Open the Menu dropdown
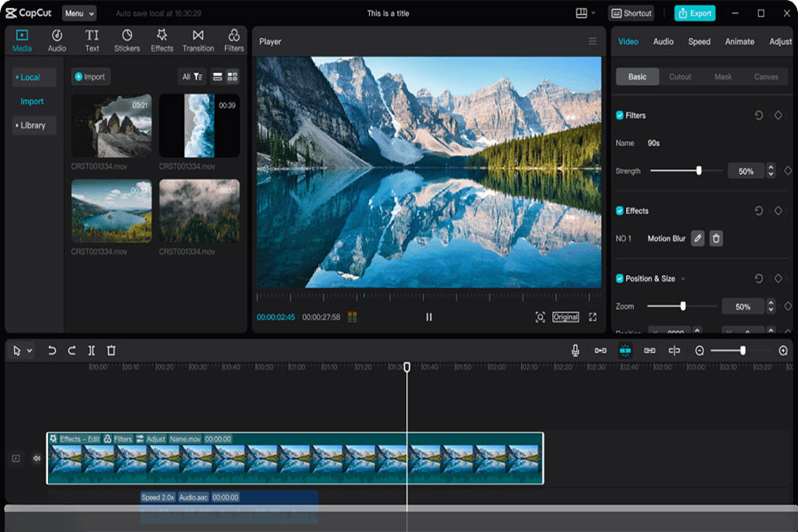798x532 pixels. tap(79, 13)
